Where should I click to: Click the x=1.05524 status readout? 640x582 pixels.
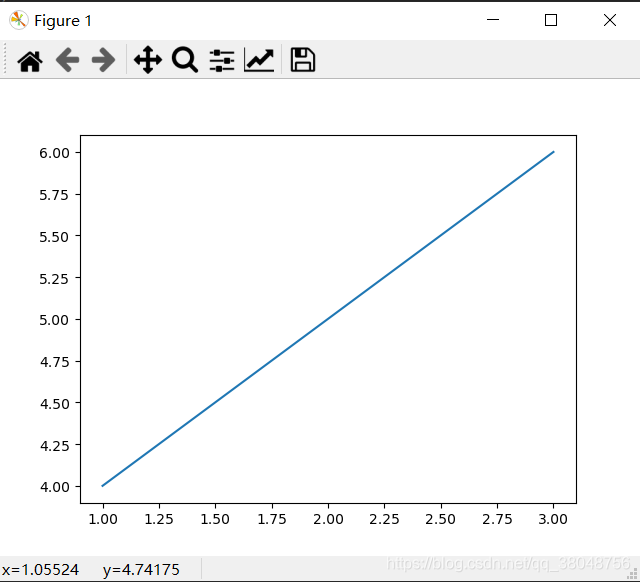pos(40,569)
